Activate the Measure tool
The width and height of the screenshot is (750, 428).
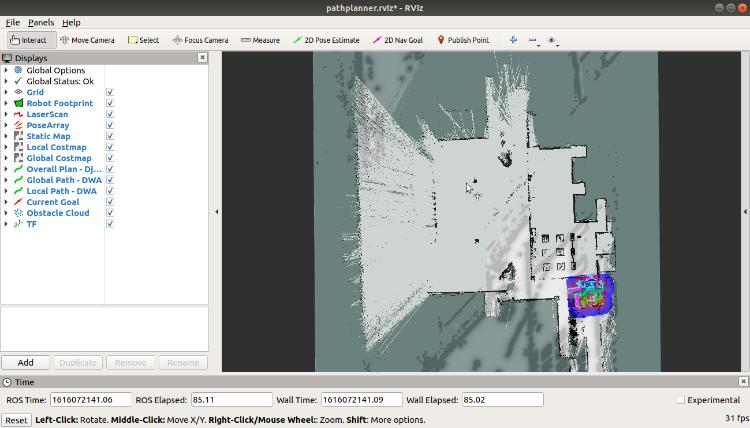click(x=259, y=40)
